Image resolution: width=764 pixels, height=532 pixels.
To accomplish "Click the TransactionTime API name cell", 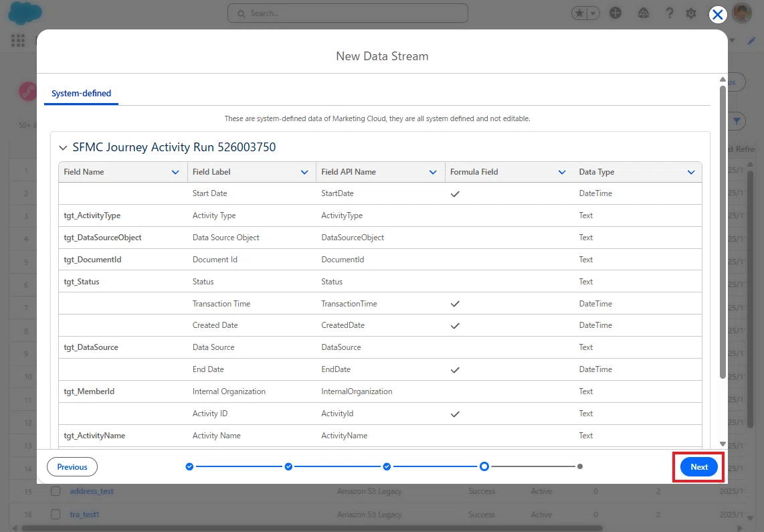I will coord(349,304).
